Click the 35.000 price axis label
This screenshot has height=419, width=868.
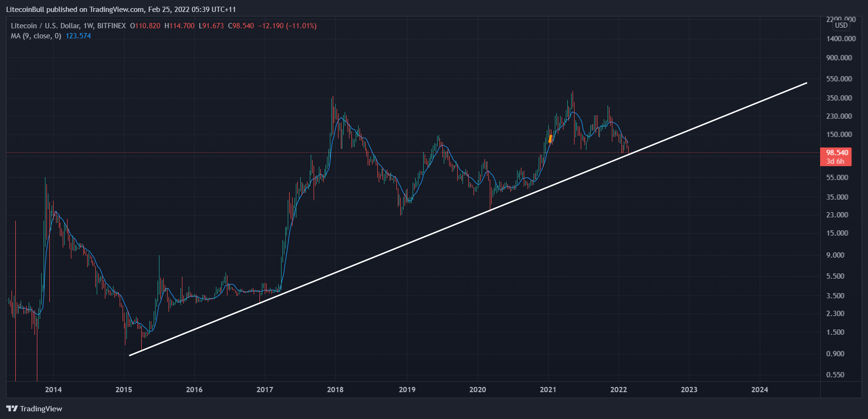pyautogui.click(x=837, y=197)
